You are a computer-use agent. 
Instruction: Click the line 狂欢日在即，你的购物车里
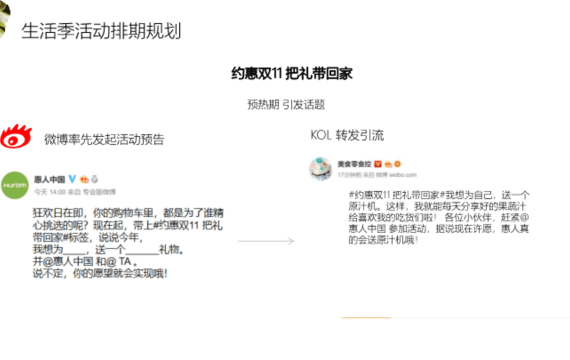click(128, 213)
